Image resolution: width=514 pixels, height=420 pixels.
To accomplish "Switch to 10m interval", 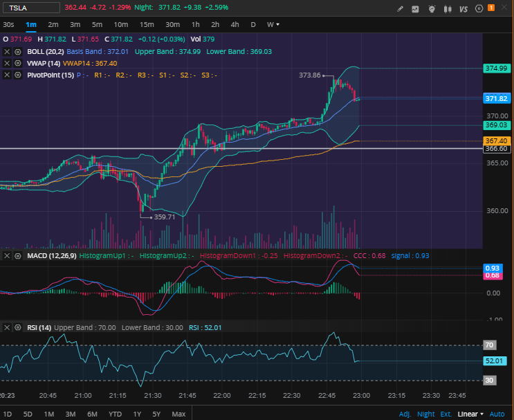I will click(x=121, y=25).
